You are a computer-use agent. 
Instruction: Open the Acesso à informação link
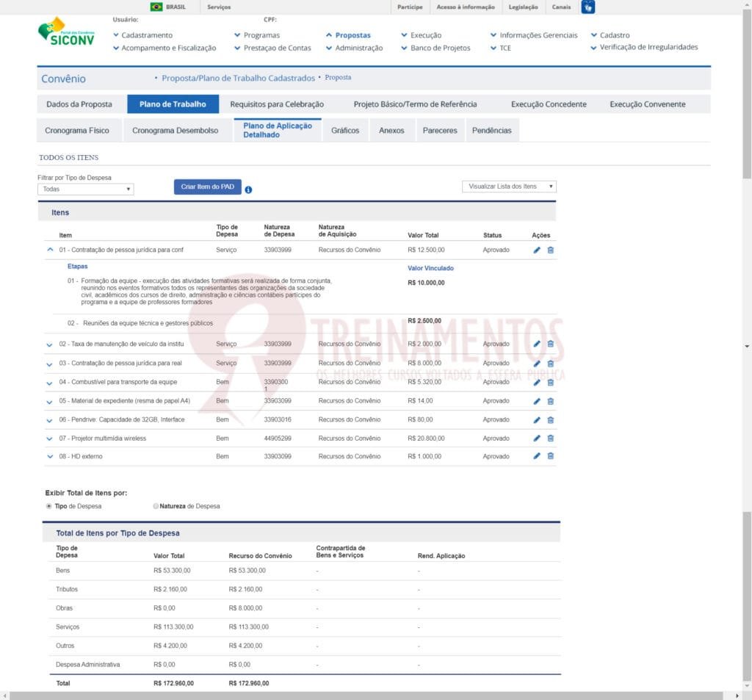[465, 7]
